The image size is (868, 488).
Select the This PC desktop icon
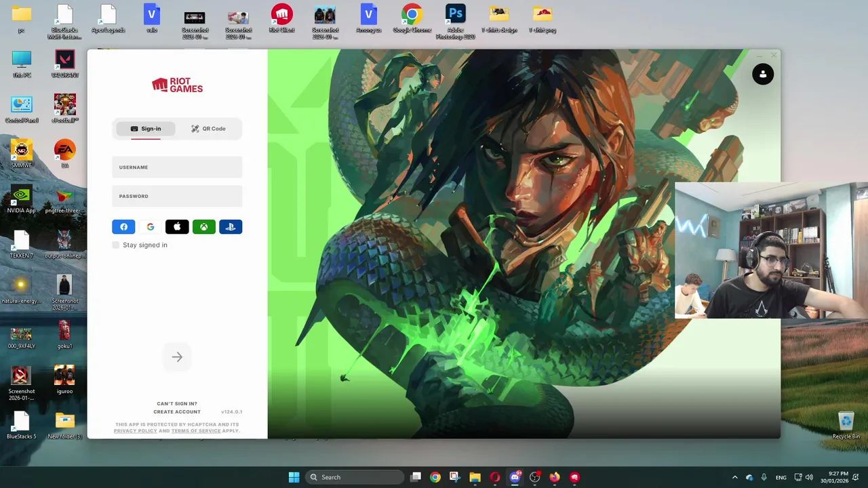click(21, 64)
